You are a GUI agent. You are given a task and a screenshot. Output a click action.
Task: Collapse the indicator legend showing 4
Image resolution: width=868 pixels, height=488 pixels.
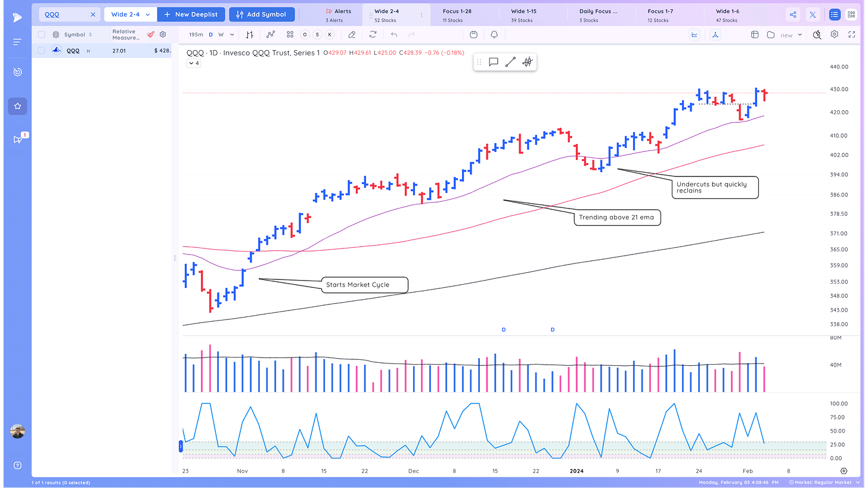pyautogui.click(x=194, y=63)
